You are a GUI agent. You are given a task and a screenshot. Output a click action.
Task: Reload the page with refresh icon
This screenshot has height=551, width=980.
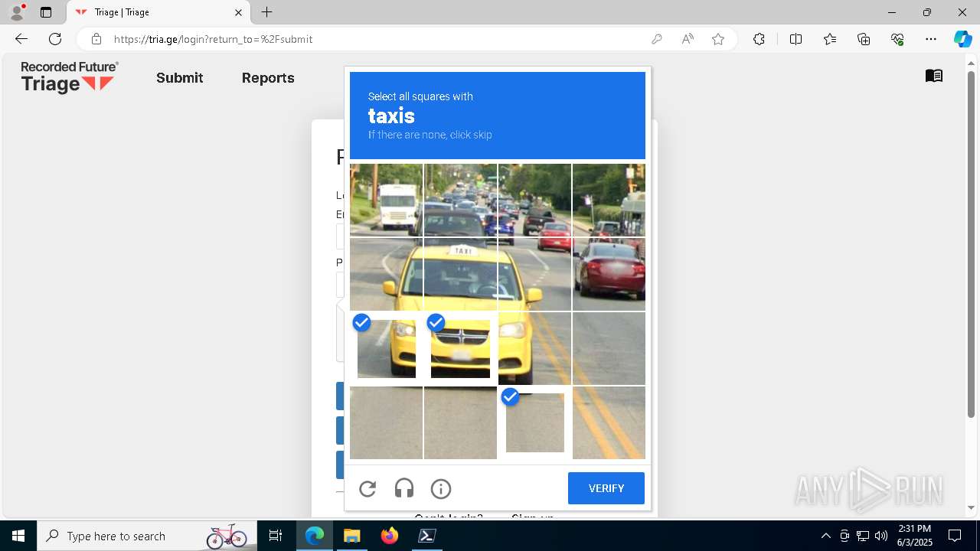(x=55, y=39)
